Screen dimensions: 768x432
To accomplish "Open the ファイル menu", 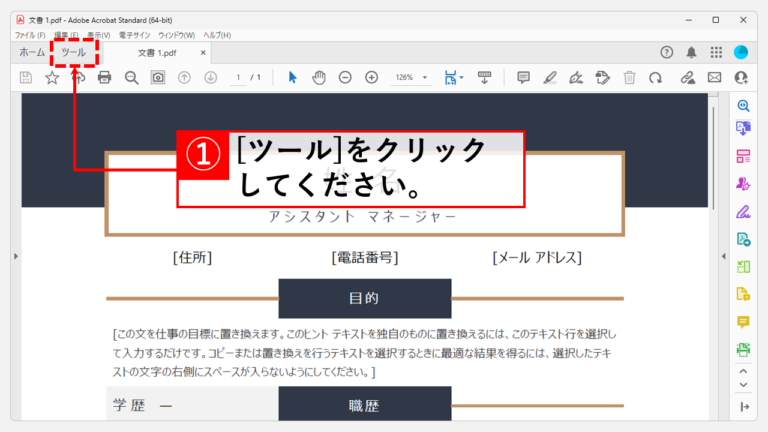I will (x=30, y=35).
